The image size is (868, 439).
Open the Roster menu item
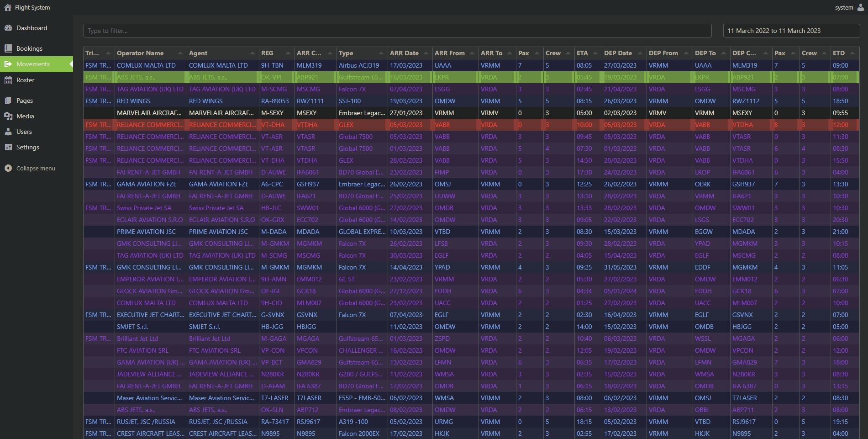pyautogui.click(x=37, y=80)
